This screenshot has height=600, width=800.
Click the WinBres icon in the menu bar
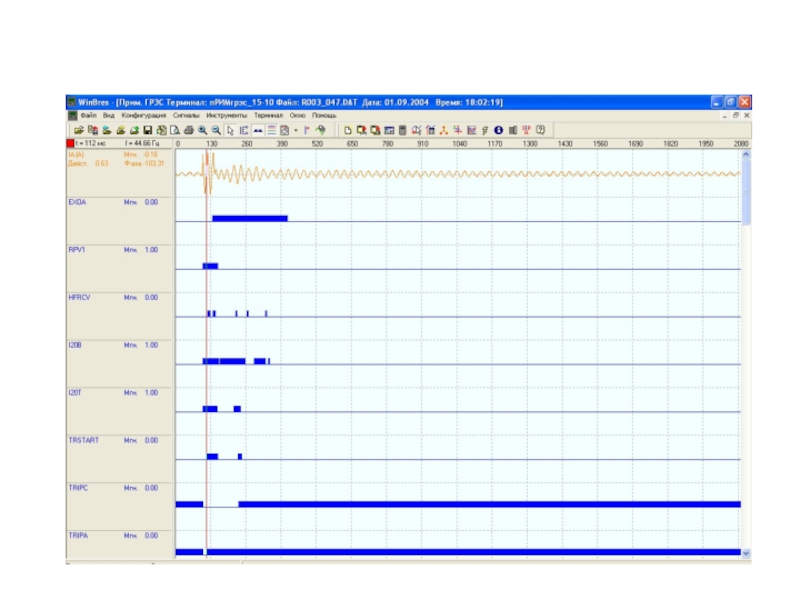point(72,116)
